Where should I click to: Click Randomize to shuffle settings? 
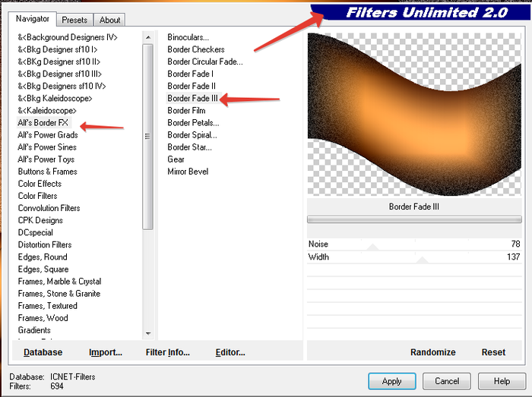click(x=433, y=352)
